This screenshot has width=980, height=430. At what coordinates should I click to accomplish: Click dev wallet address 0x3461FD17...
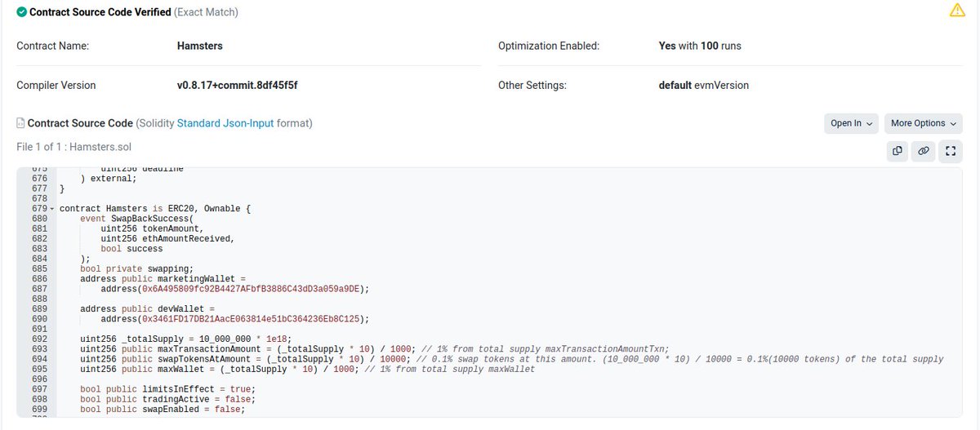click(x=249, y=319)
